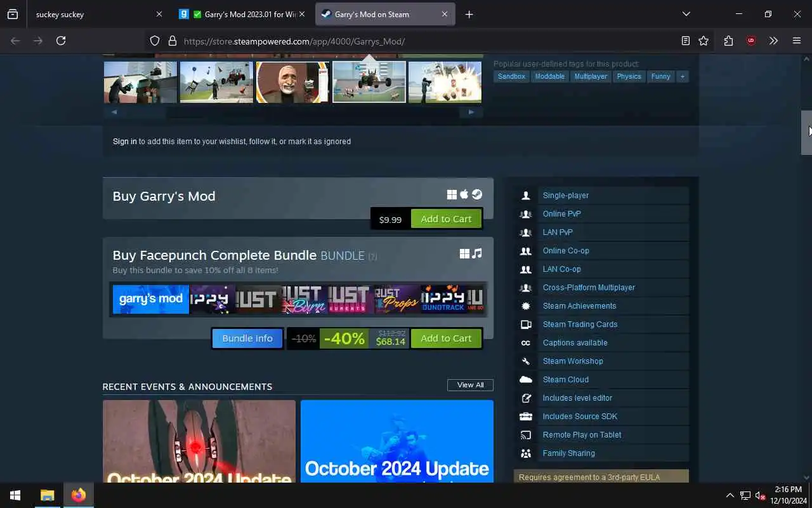Screen dimensions: 812x508
Task: Click the LAN Co-op feature icon
Action: [525, 269]
